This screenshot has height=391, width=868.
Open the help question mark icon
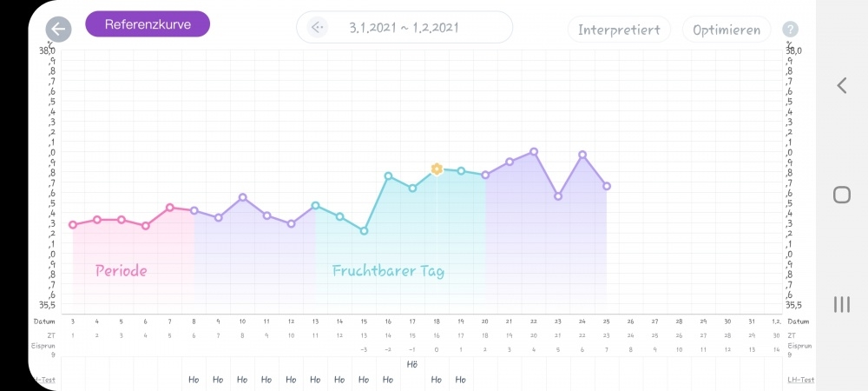click(x=790, y=29)
